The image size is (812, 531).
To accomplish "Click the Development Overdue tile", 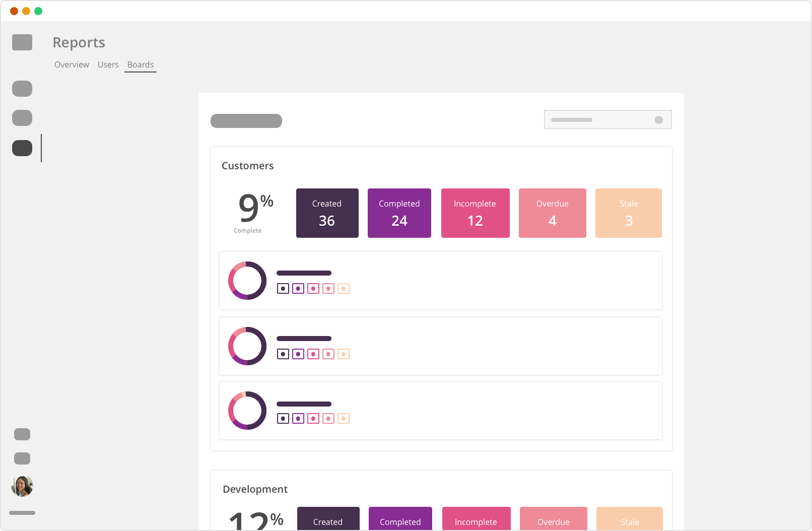I will (554, 518).
